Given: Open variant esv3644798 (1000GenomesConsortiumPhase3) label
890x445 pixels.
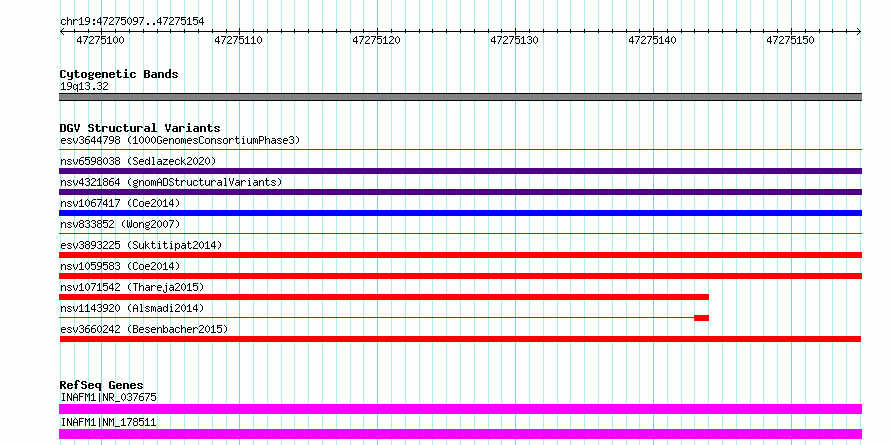Looking at the screenshot, I should (x=180, y=140).
